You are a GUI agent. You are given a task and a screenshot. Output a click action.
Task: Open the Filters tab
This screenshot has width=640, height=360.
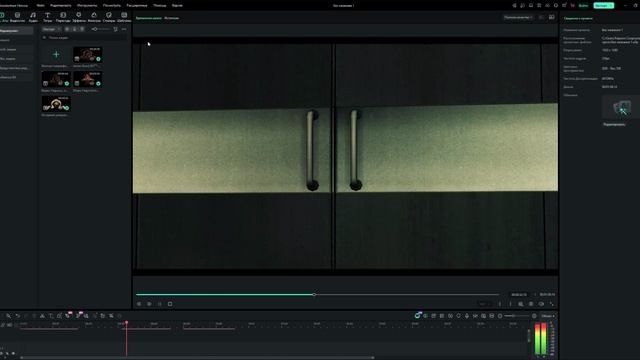[x=94, y=17]
